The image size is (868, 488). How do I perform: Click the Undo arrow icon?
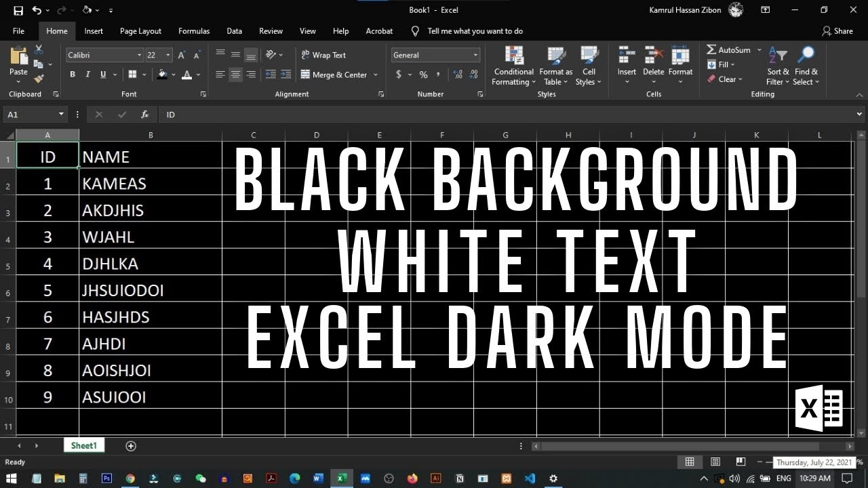37,10
